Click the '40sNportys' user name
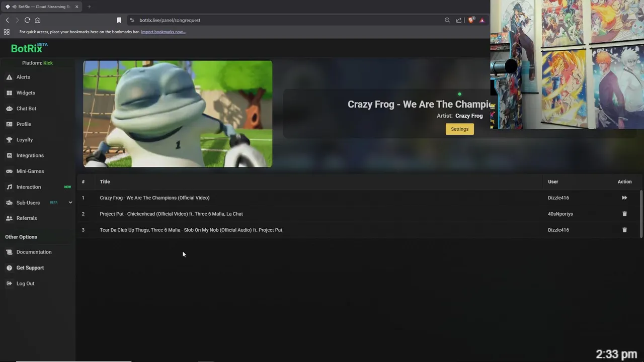The image size is (644, 362). pos(560,214)
